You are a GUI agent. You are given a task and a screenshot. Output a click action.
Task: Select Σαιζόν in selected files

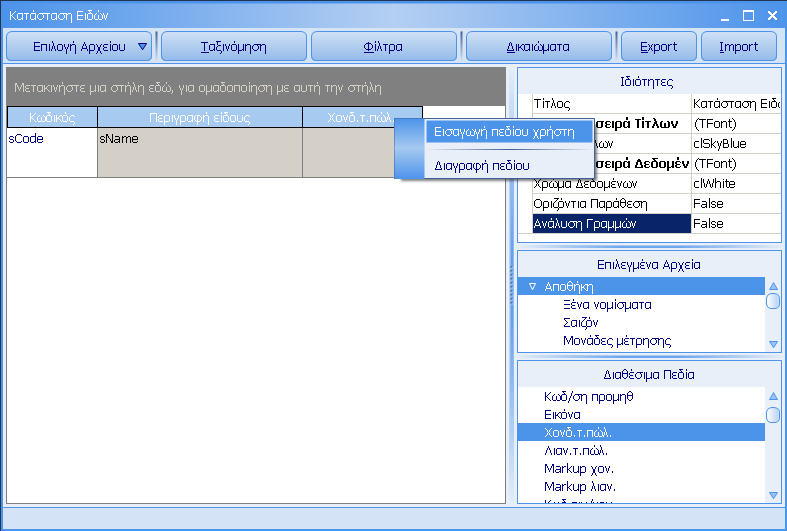coord(581,323)
